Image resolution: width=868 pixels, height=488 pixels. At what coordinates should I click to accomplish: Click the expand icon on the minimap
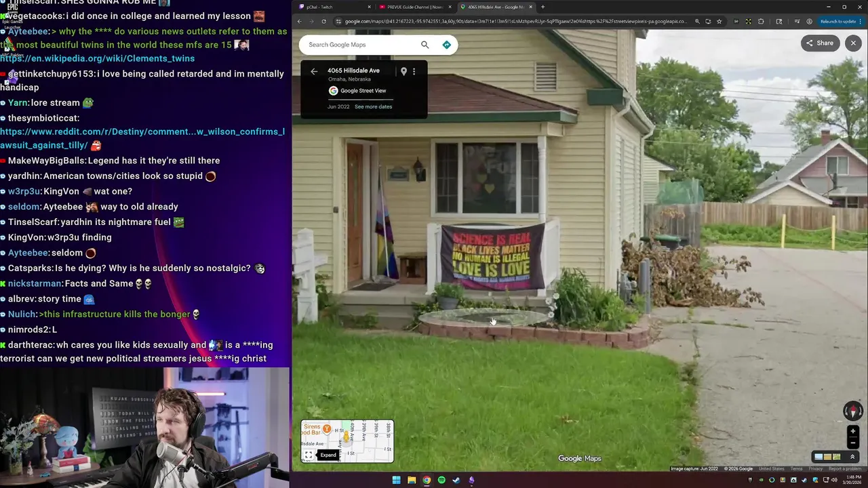click(309, 455)
